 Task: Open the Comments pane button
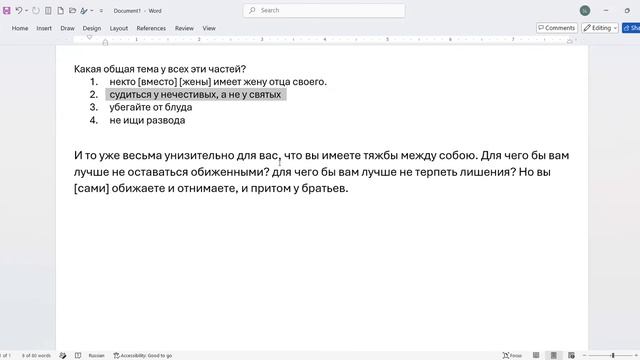557,28
